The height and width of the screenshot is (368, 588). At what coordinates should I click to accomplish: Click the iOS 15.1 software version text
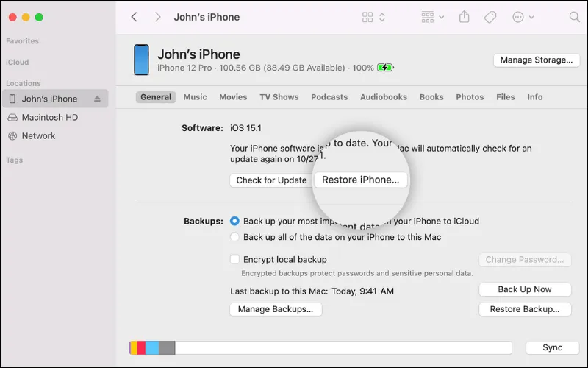pyautogui.click(x=245, y=128)
